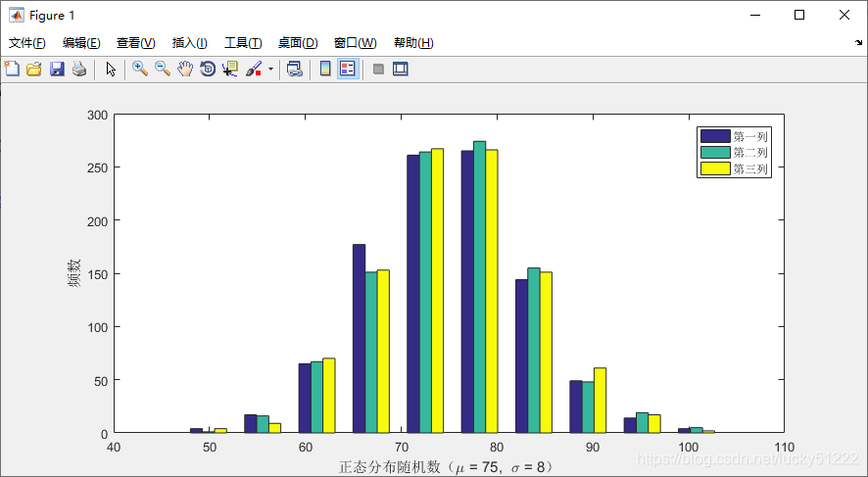868x477 pixels.
Task: Click the dock figure arrow in the menu bar
Action: point(858,43)
